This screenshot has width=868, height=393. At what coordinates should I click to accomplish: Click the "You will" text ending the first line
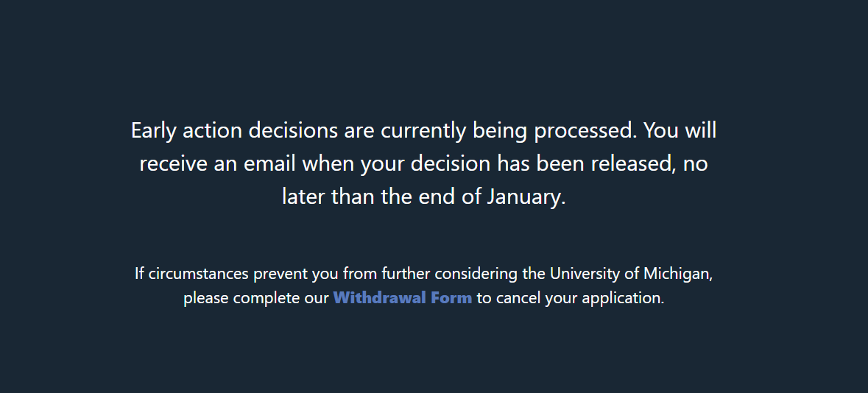[680, 130]
